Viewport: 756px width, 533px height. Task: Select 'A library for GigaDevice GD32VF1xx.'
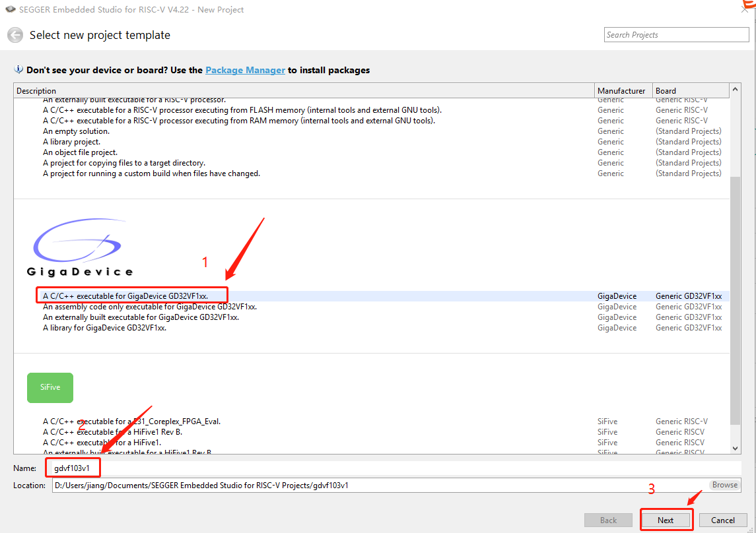371,328
